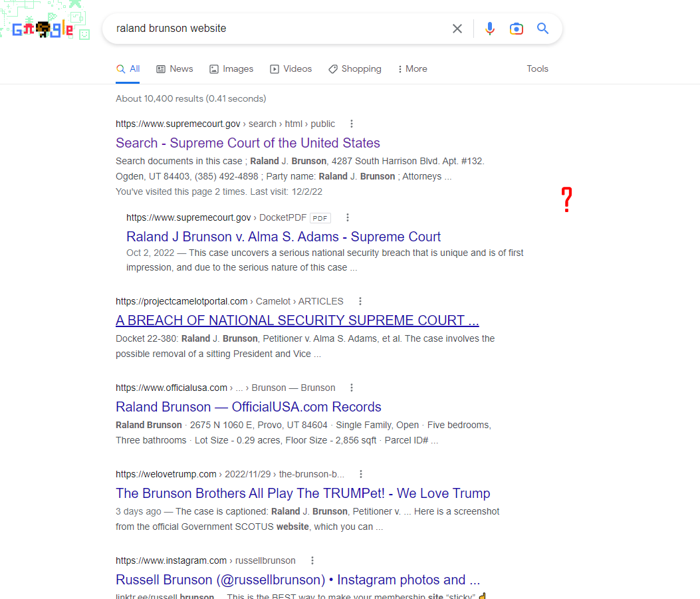Open options for the supremecourt.gov search result
Screen dimensions: 700x599
click(x=352, y=124)
